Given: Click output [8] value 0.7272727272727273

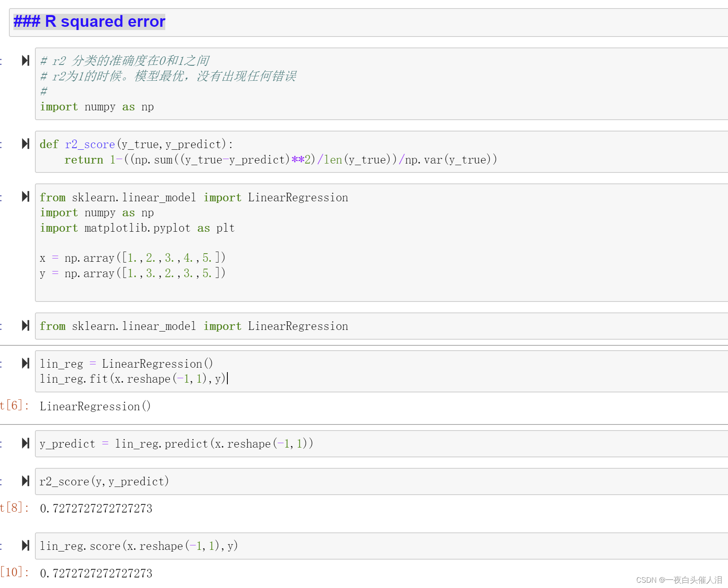Looking at the screenshot, I should point(96,508).
